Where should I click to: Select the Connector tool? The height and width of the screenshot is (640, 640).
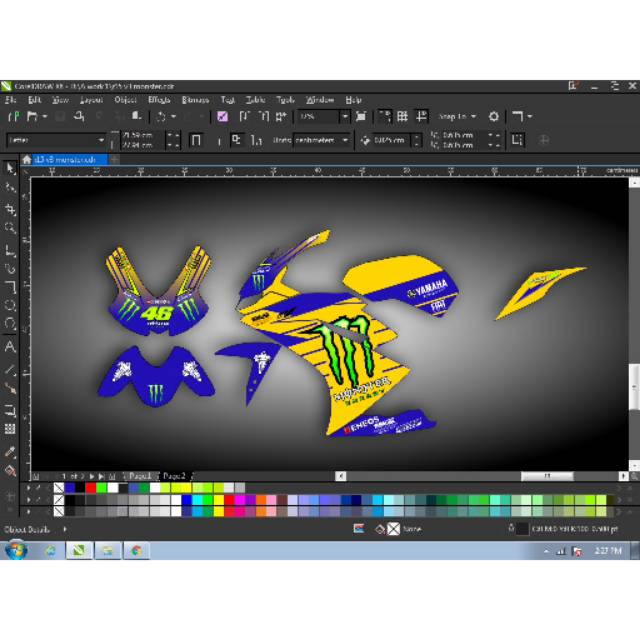click(10, 388)
